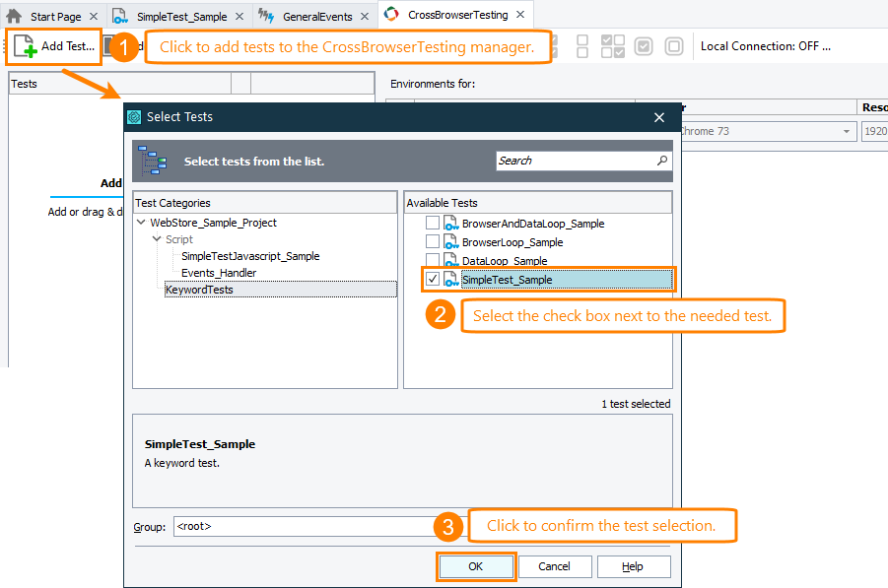Click the rounded empty-box toolbar icon
Screen dimensions: 888x588
click(x=674, y=46)
